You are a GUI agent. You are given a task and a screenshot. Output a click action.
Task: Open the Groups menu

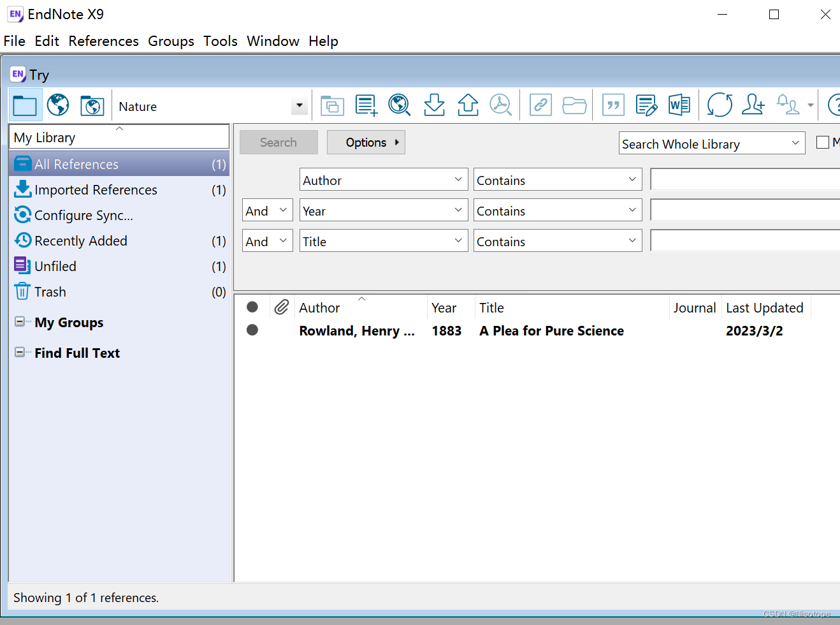(171, 41)
